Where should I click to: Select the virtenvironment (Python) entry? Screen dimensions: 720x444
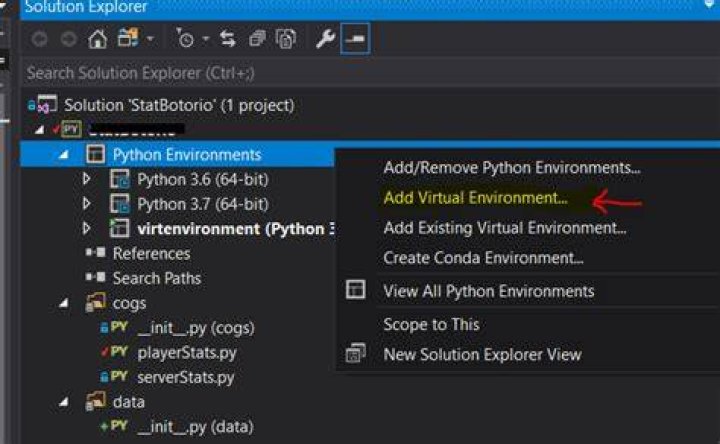click(x=236, y=229)
